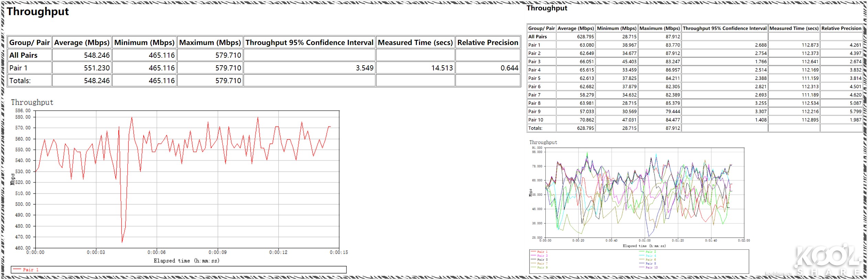Viewport: 868px width, 280px height.
Task: Click the small "Throughput" heading of the right report
Action: coord(547,8)
